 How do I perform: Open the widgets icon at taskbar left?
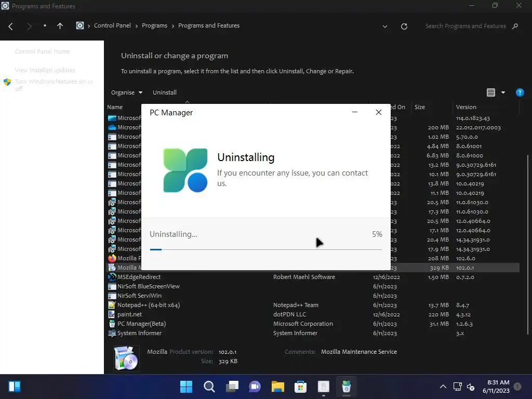[15, 387]
